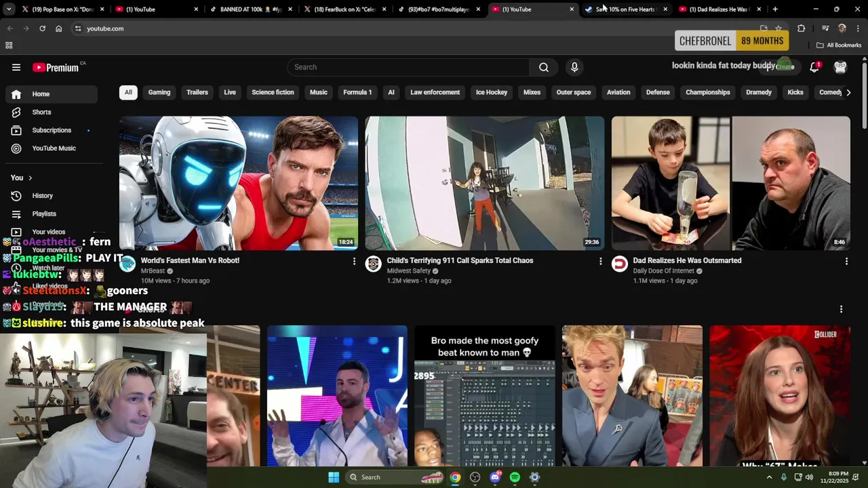This screenshot has height=488, width=868.
Task: Open the Daily Dose Of Internet channel avatar
Action: 619,264
